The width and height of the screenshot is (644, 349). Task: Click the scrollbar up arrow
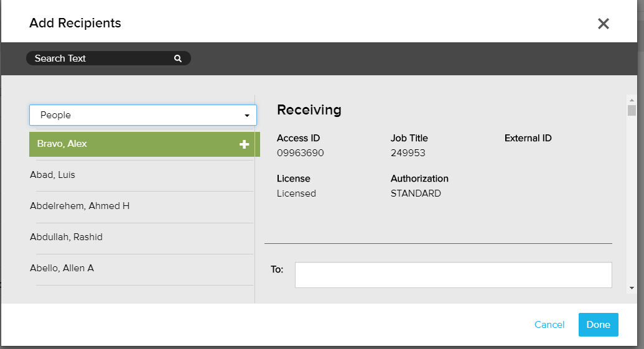632,100
